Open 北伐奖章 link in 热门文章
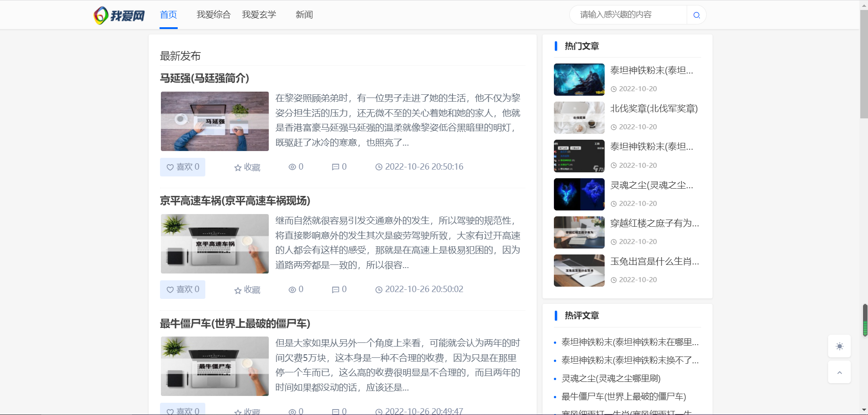The image size is (868, 415). tap(654, 108)
